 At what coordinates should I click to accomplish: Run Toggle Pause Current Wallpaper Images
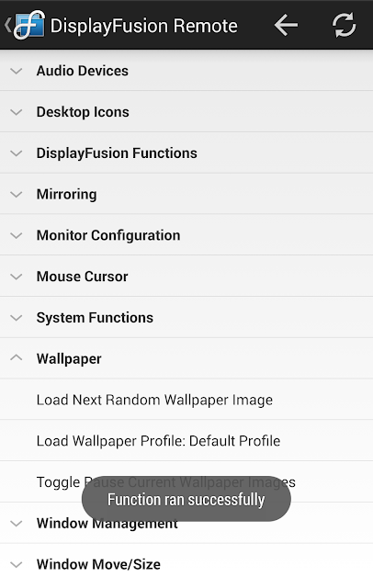tap(186, 481)
